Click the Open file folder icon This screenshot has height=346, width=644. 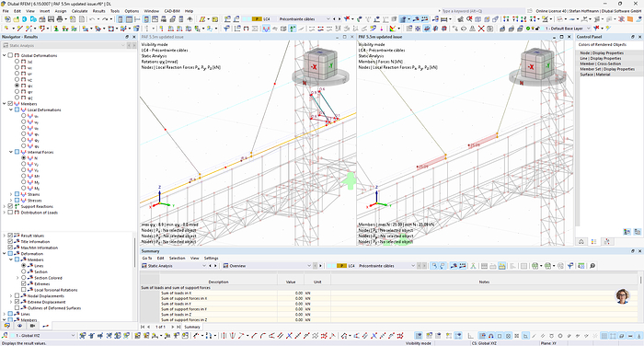16,19
